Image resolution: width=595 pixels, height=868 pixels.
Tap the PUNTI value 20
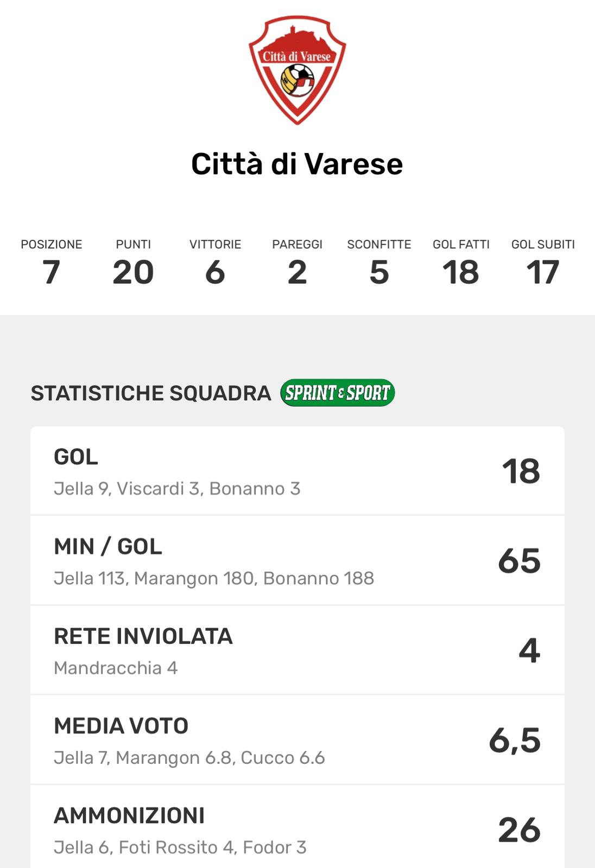point(133,272)
